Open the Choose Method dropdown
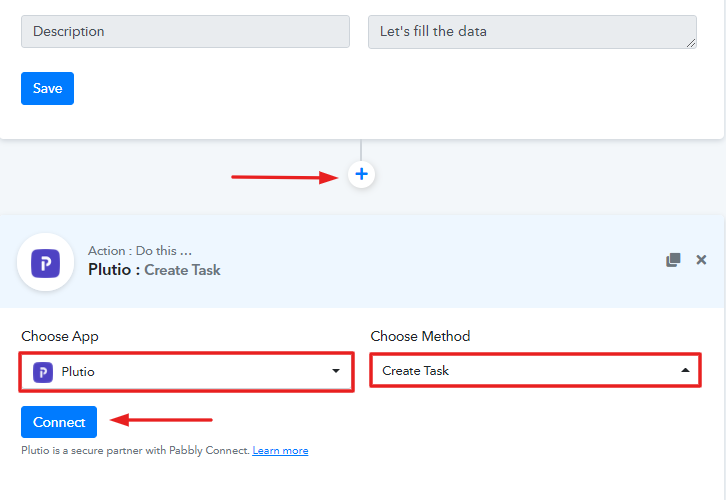The image size is (726, 500). tap(535, 370)
